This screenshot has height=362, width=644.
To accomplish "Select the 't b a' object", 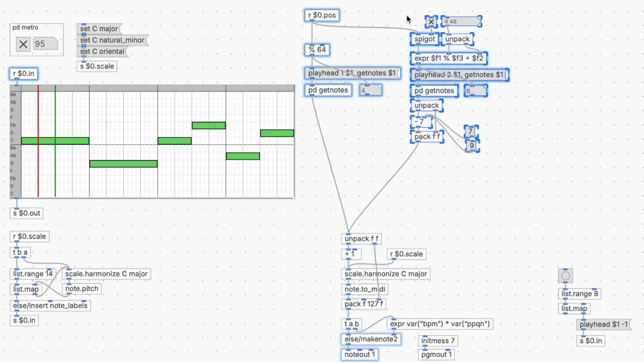I will tap(21, 252).
